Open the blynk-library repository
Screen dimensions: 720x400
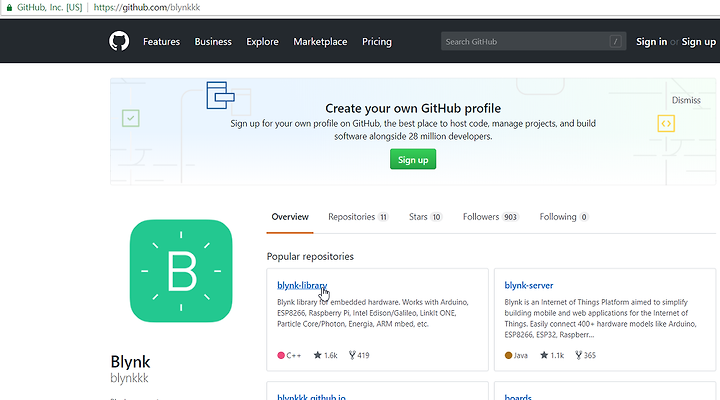tap(302, 285)
